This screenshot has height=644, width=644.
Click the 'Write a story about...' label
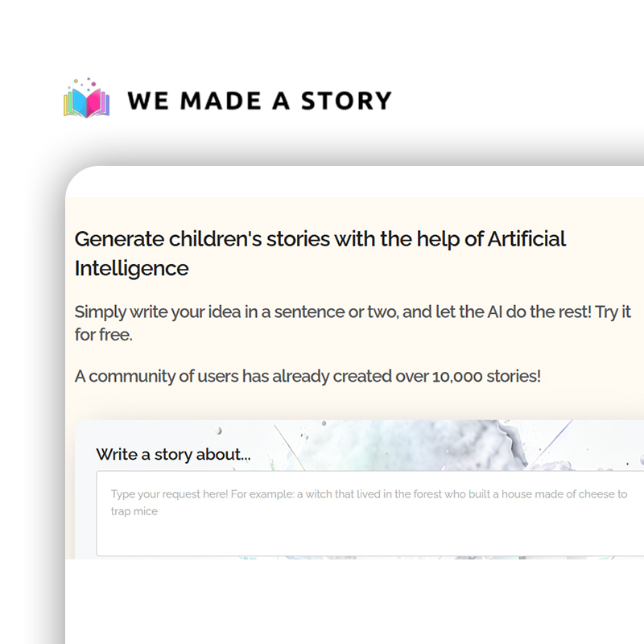tap(173, 455)
